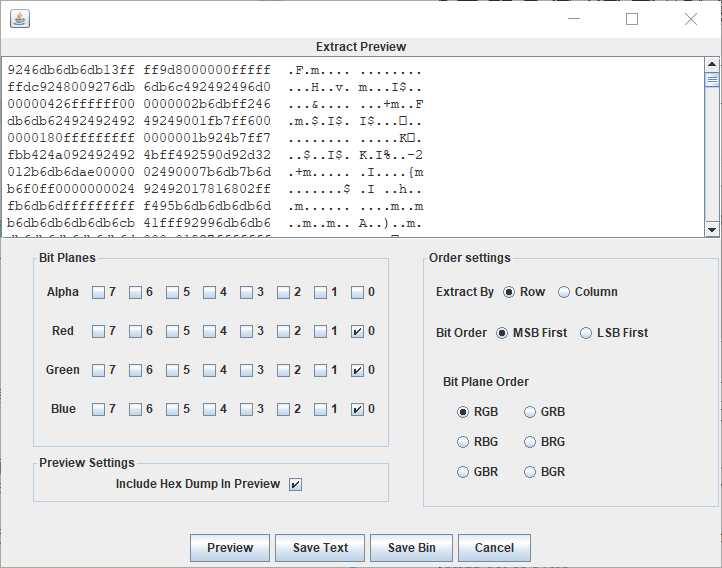Check Alpha bit plane 2
Viewport: 722px width, 568px height.
(283, 292)
